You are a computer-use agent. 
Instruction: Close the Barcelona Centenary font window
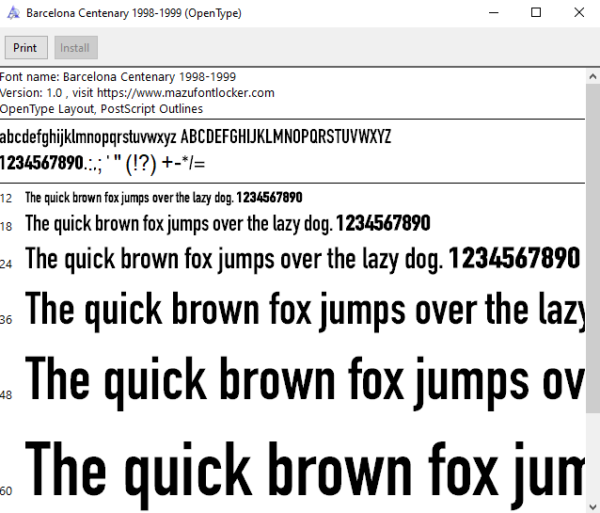click(579, 13)
